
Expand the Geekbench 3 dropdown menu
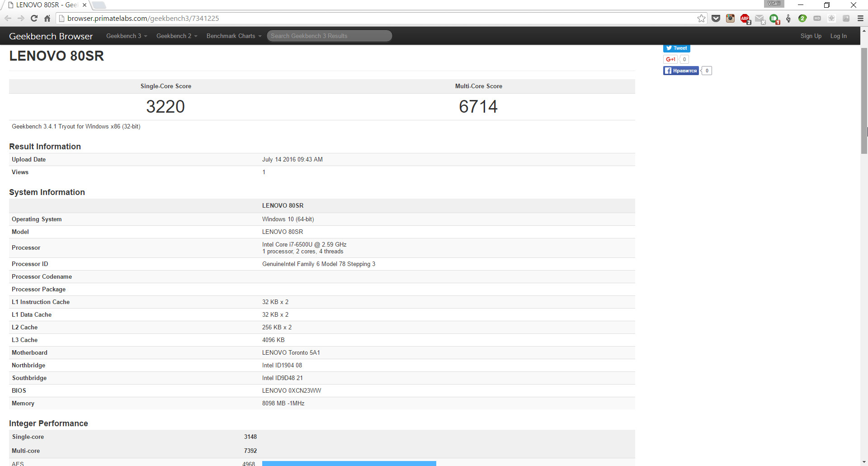127,36
